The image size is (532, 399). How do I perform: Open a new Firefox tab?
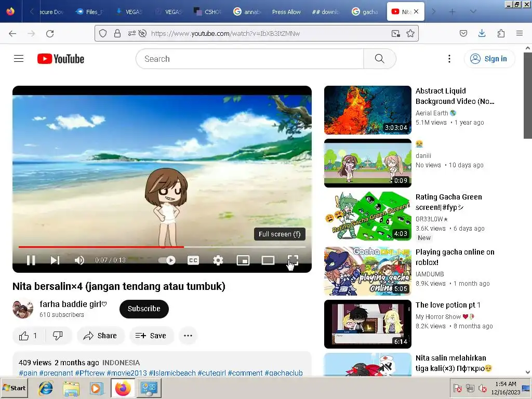453,11
